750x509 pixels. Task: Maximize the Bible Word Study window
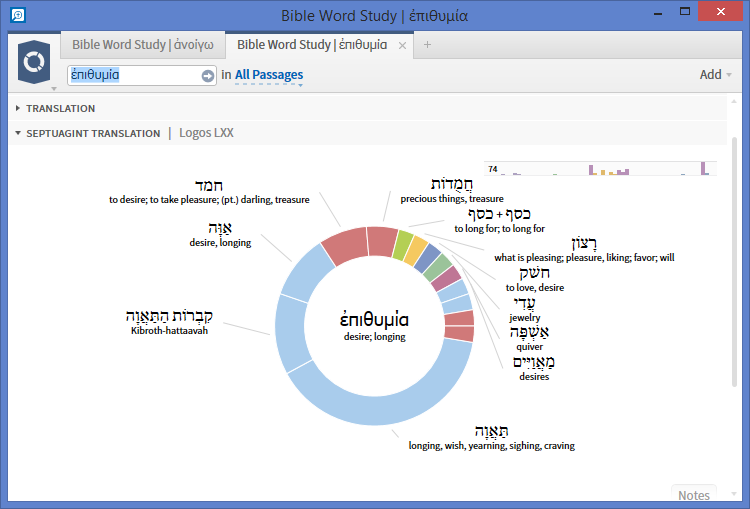point(685,11)
